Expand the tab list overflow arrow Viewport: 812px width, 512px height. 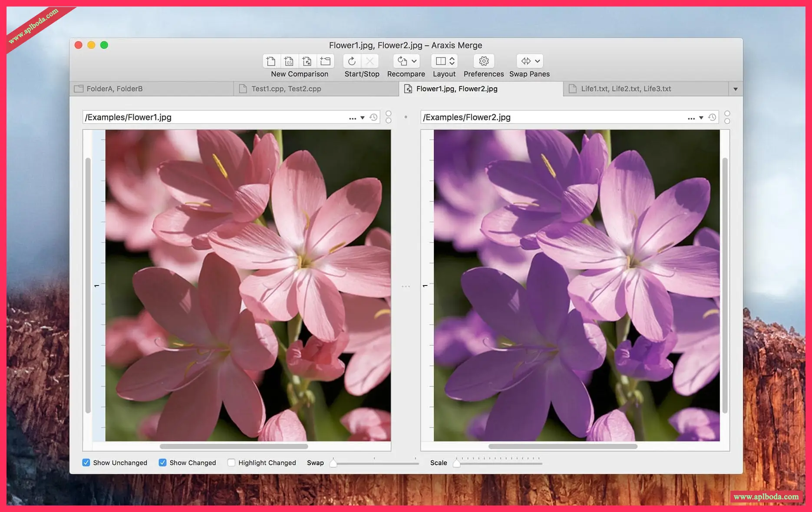pos(735,89)
